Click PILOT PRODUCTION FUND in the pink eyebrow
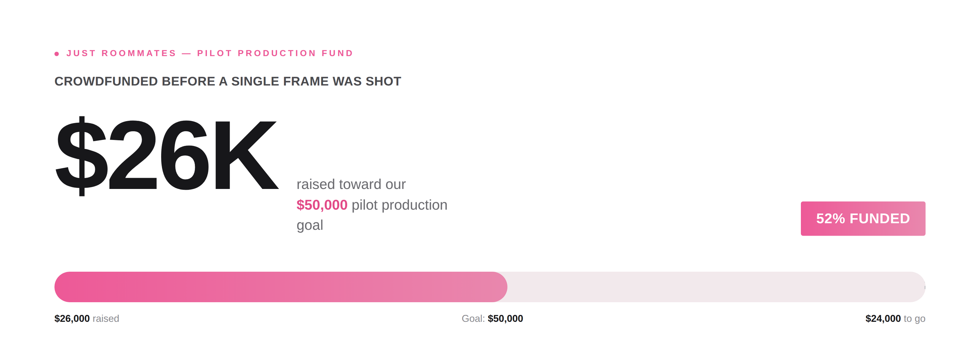The width and height of the screenshot is (980, 363). [275, 53]
